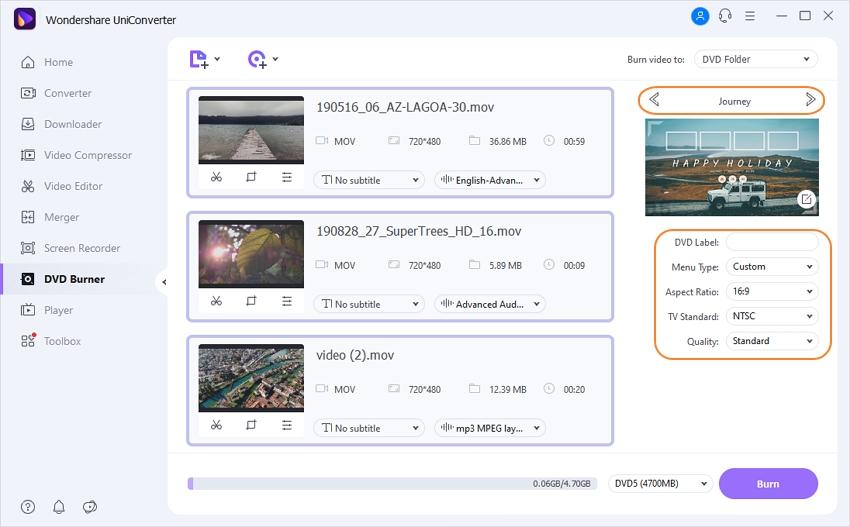Edit DVD template with pencil icon

807,199
